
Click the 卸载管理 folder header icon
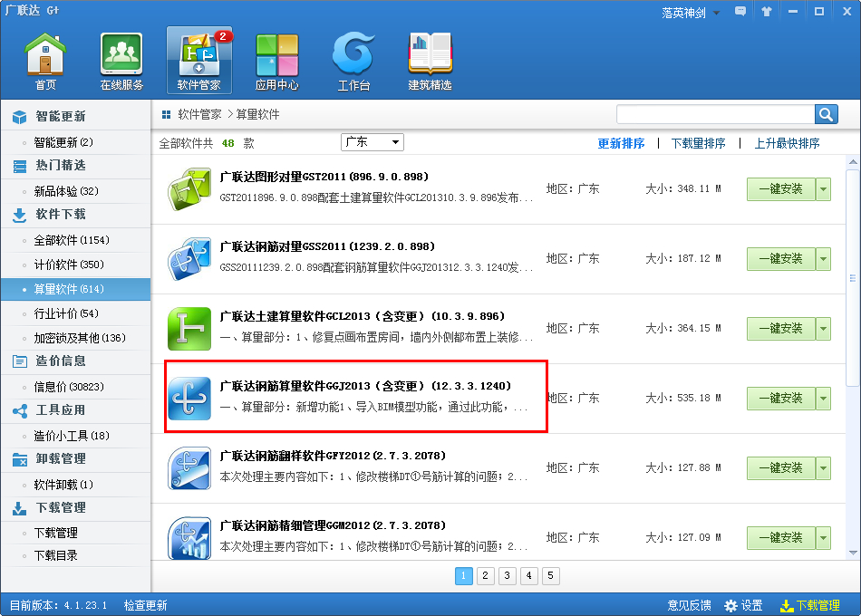(20, 459)
